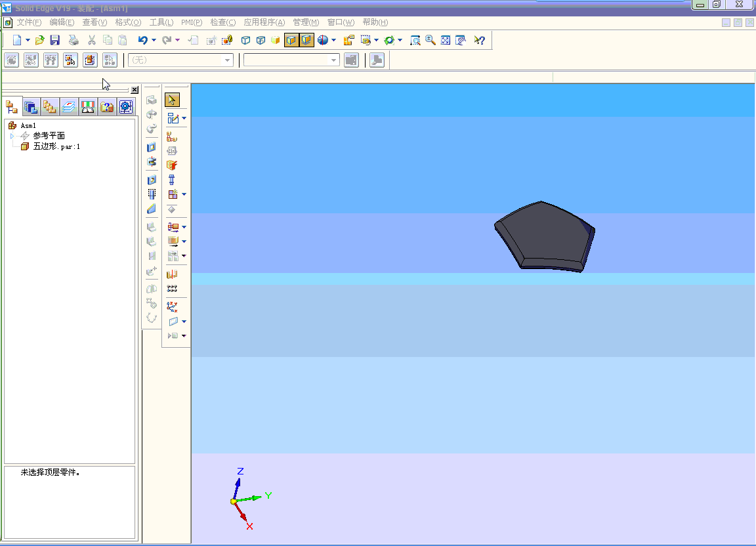Switch to the Sensors tab icon
This screenshot has height=546, width=756.
pos(88,106)
